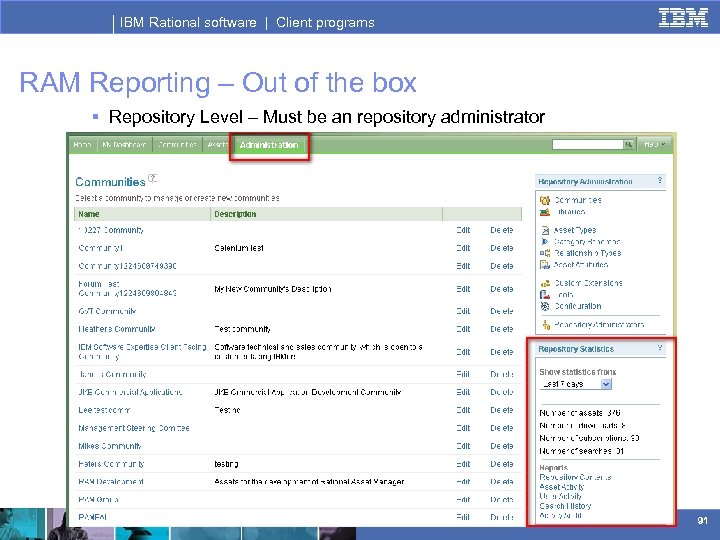Open the Asset Activity report
720x540 pixels.
click(562, 487)
